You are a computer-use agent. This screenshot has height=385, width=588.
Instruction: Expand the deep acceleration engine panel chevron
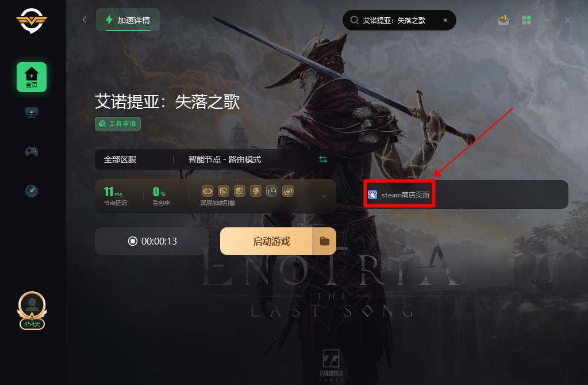click(324, 196)
